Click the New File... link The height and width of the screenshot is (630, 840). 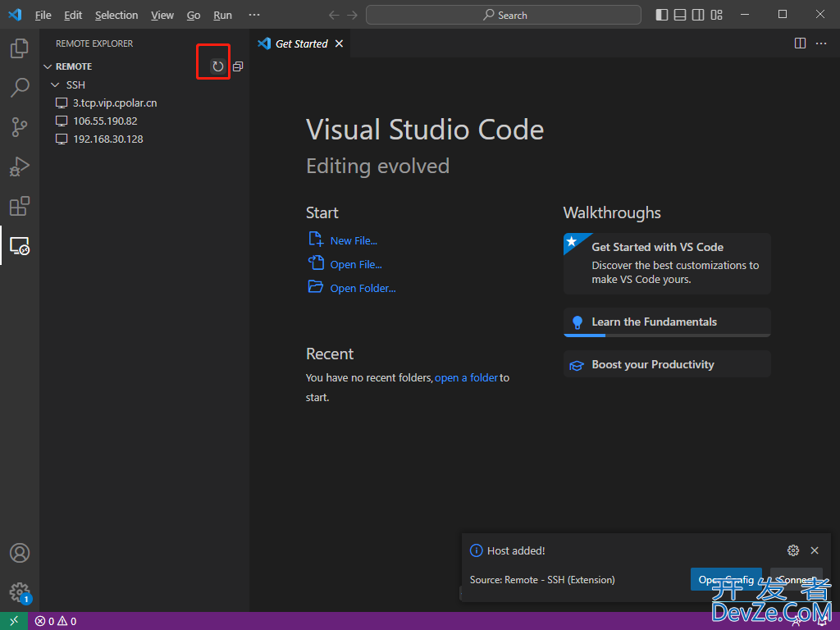click(354, 240)
